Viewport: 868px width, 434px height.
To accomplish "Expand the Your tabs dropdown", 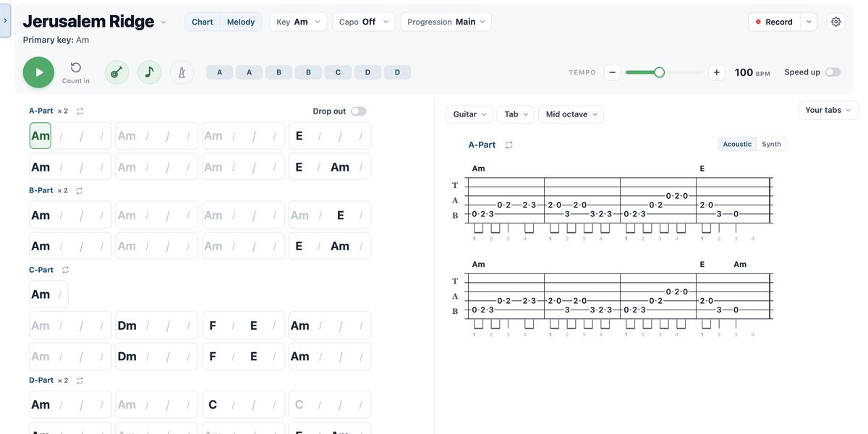I will [828, 110].
